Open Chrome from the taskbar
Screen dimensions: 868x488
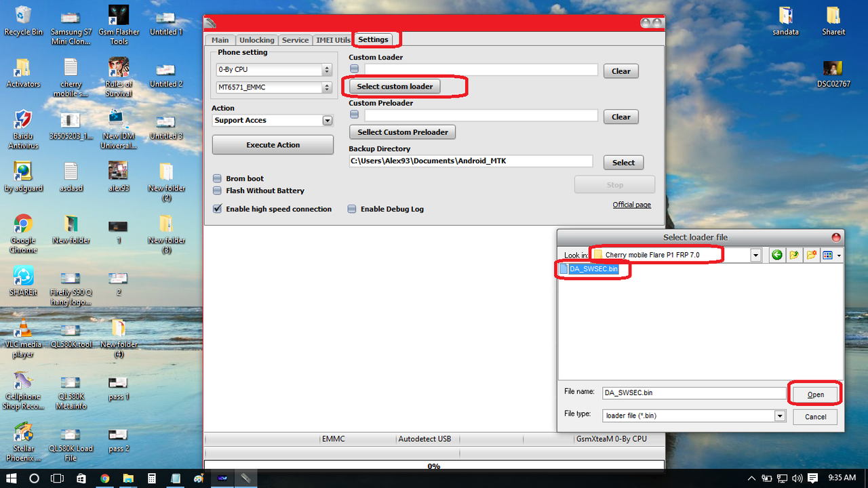[x=105, y=479]
